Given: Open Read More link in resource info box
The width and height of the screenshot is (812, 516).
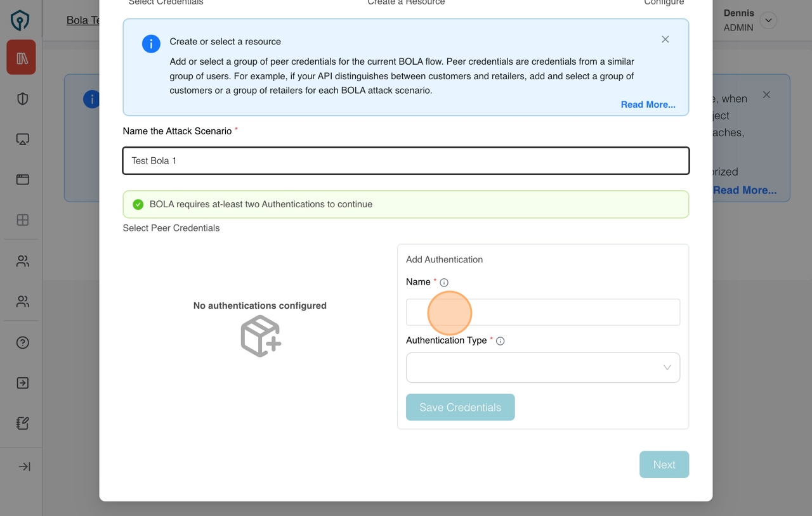Looking at the screenshot, I should (x=648, y=105).
